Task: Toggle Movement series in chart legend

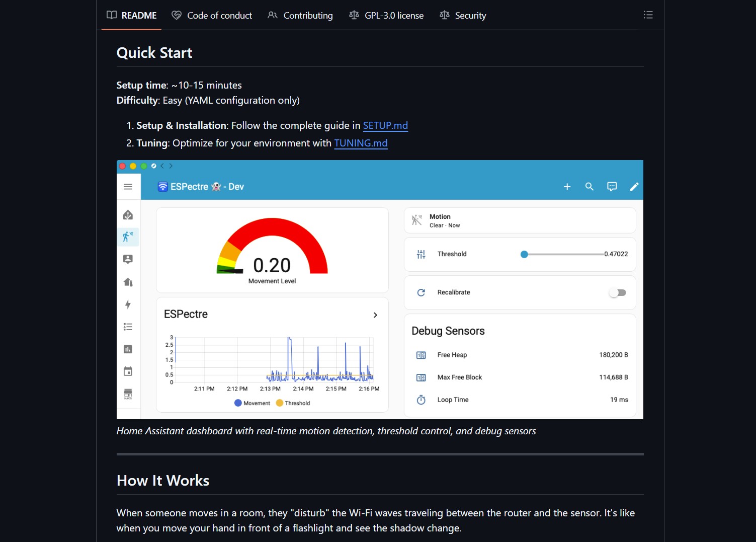Action: [x=252, y=403]
